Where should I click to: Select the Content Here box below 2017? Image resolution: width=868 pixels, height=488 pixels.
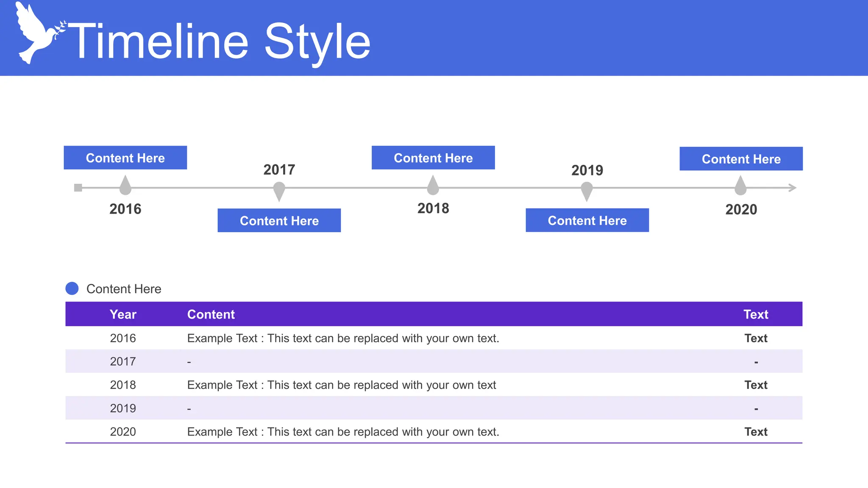[x=279, y=220]
